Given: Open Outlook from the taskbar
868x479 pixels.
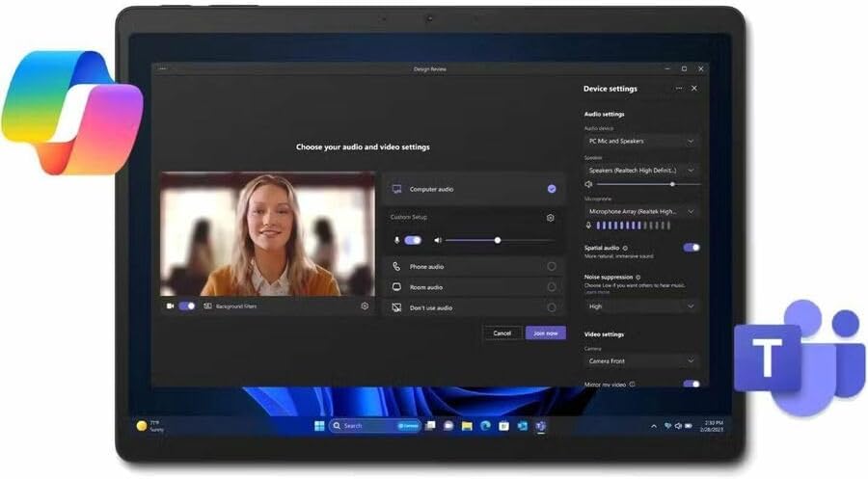Looking at the screenshot, I should click(x=523, y=426).
